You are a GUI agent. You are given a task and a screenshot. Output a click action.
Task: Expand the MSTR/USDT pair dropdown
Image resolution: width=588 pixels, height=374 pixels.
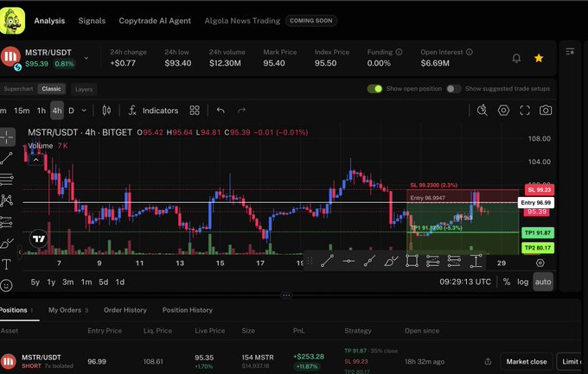pos(86,58)
